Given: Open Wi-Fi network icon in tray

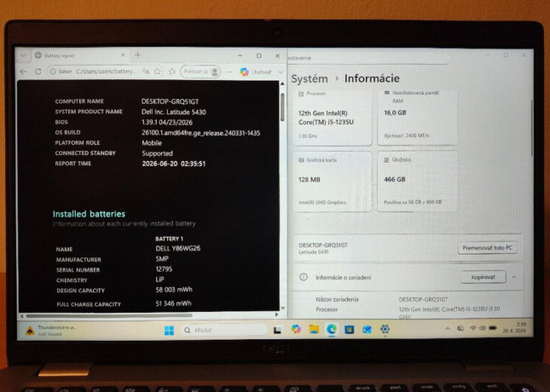Looking at the screenshot, I should 473,328.
